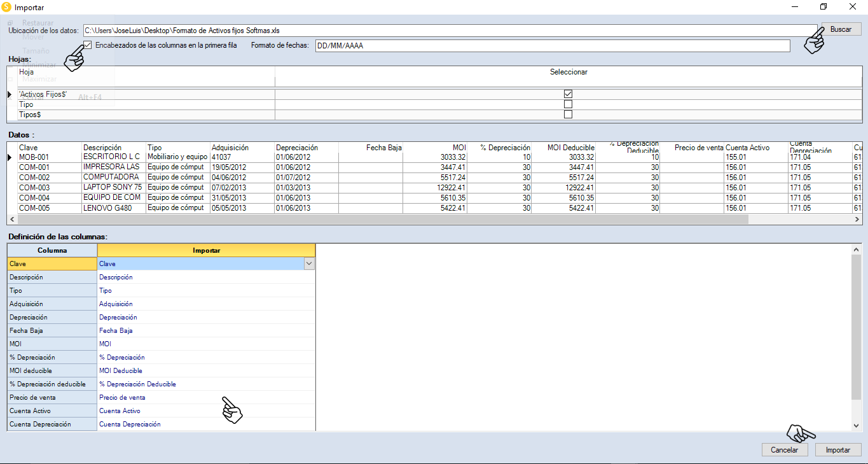Select the COM-003 clave cell
Image resolution: width=868 pixels, height=464 pixels.
(x=50, y=187)
